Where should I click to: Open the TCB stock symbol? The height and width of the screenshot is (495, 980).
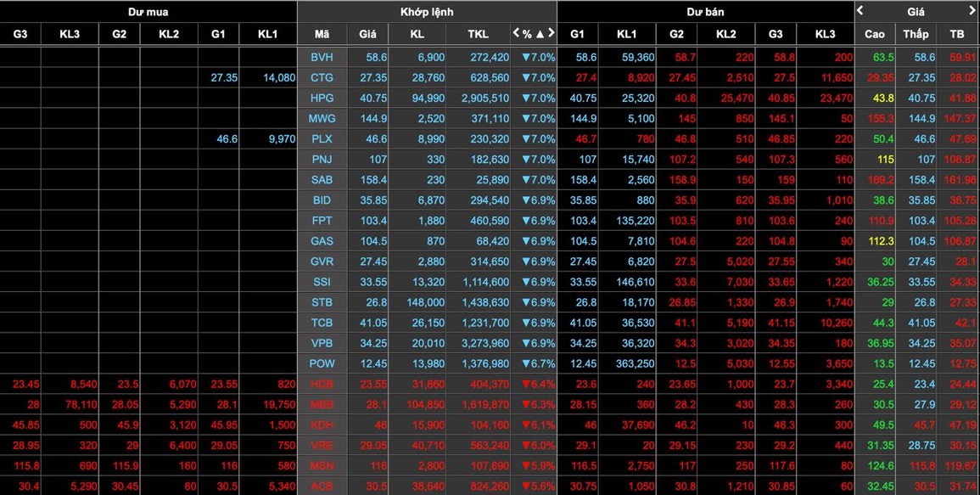pos(322,323)
